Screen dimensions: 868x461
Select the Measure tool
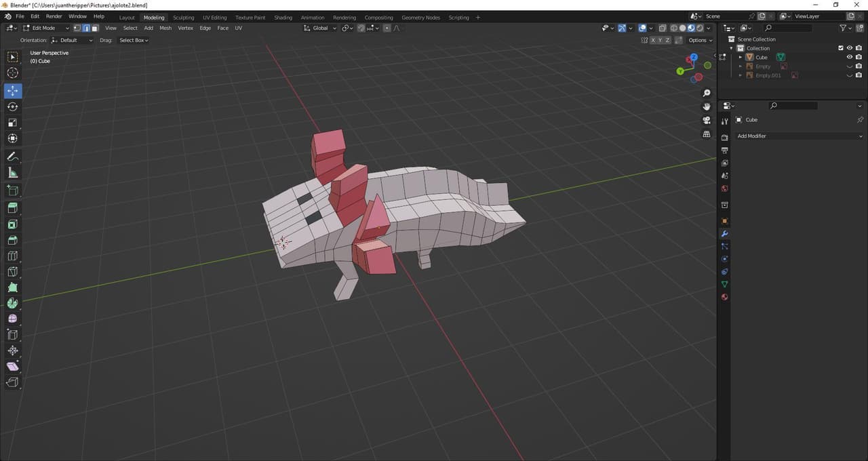13,173
